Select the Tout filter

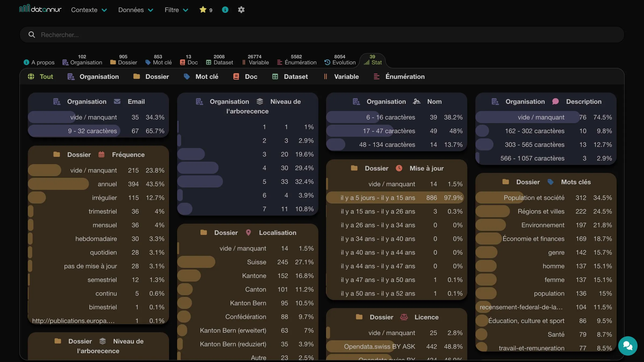[41, 77]
